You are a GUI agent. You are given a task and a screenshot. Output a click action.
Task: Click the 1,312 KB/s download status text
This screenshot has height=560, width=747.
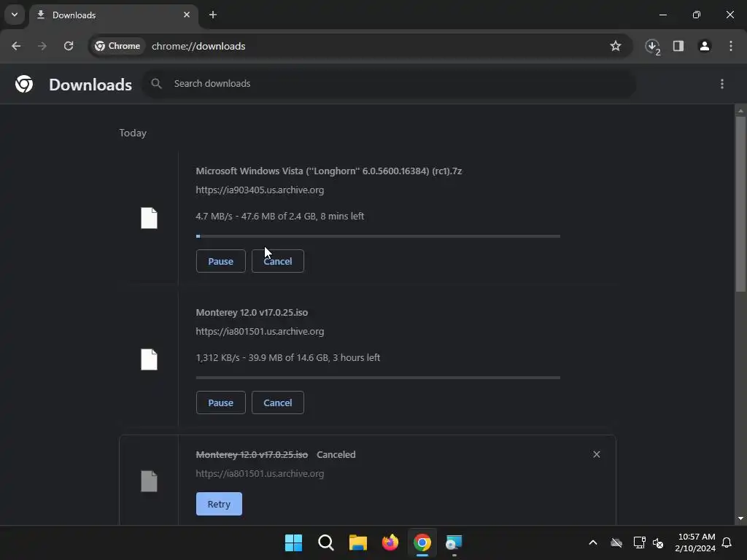287,357
